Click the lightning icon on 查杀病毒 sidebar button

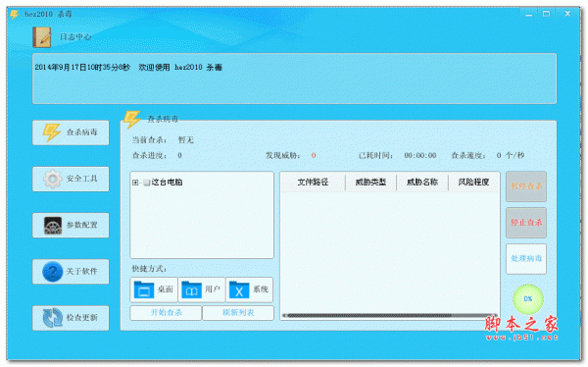click(51, 132)
